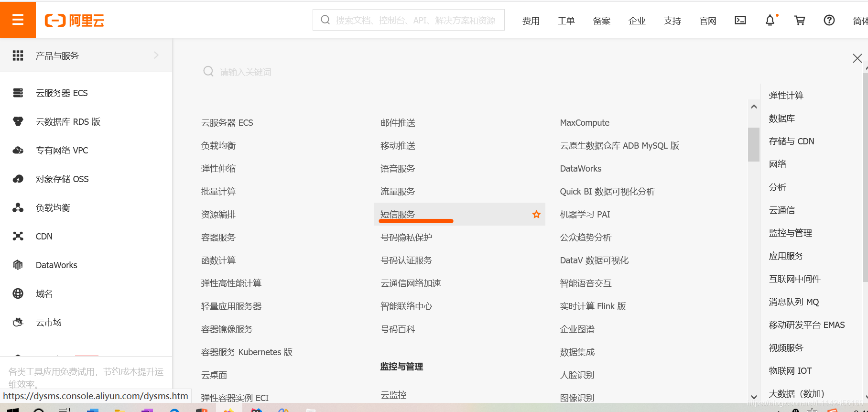The image size is (868, 412).
Task: Click the RDS database icon in sidebar
Action: [x=18, y=121]
